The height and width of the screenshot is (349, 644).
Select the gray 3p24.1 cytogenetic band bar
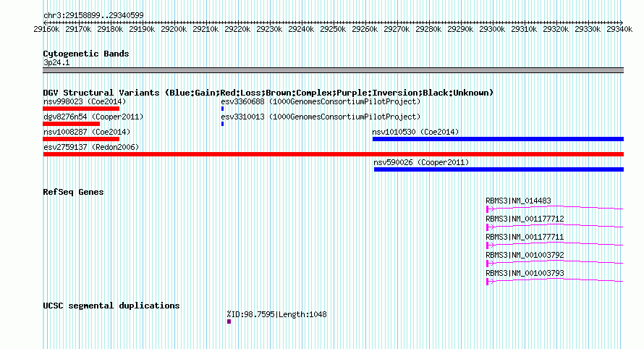[x=333, y=70]
